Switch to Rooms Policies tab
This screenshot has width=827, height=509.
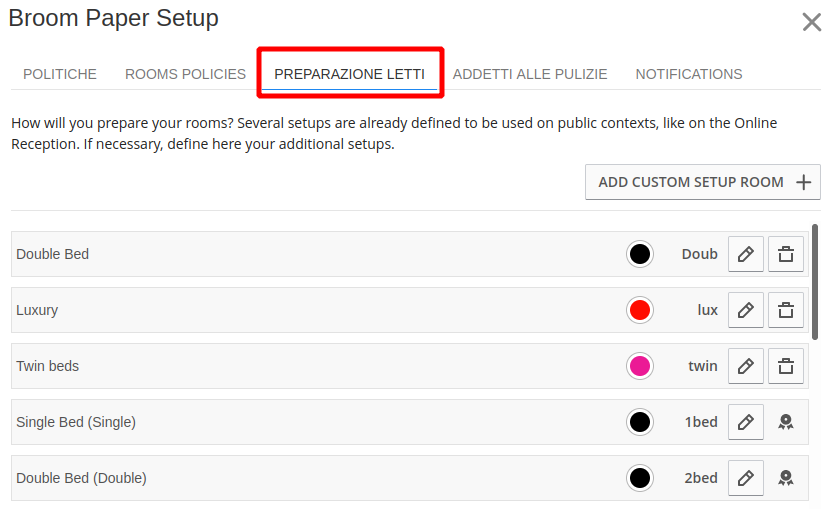coord(185,74)
